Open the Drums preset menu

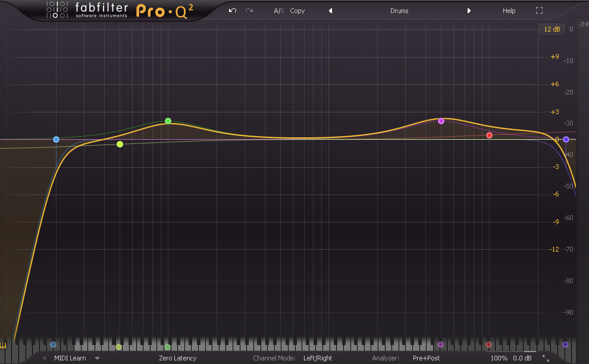click(399, 11)
